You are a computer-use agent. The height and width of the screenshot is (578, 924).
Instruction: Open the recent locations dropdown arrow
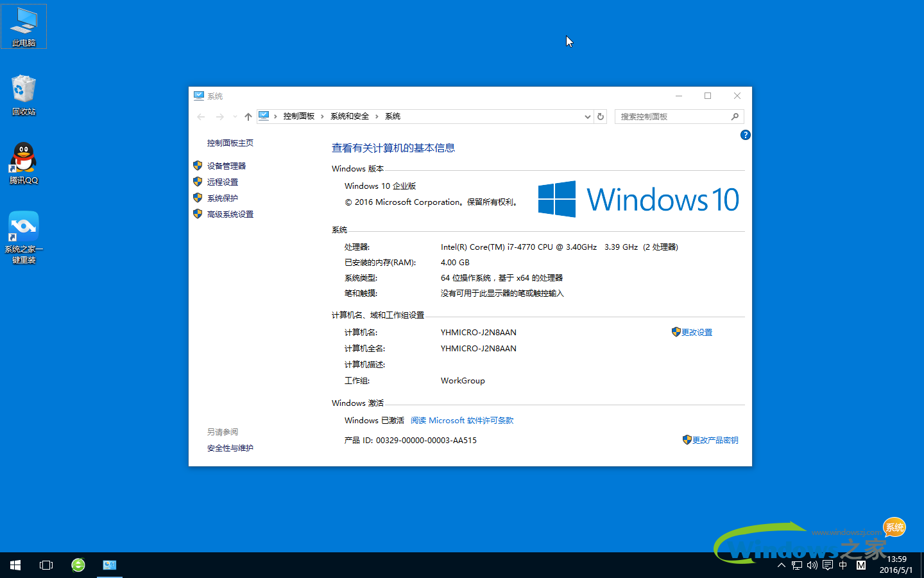tap(235, 117)
